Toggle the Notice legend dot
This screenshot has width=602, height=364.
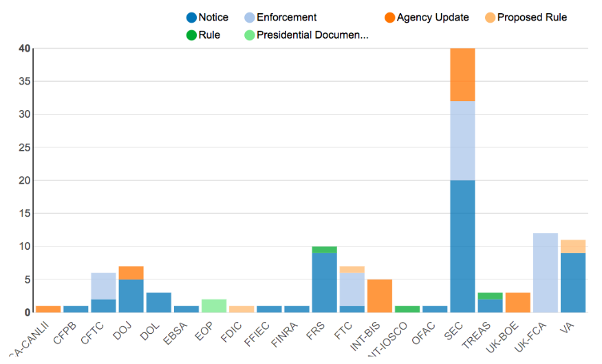point(191,18)
